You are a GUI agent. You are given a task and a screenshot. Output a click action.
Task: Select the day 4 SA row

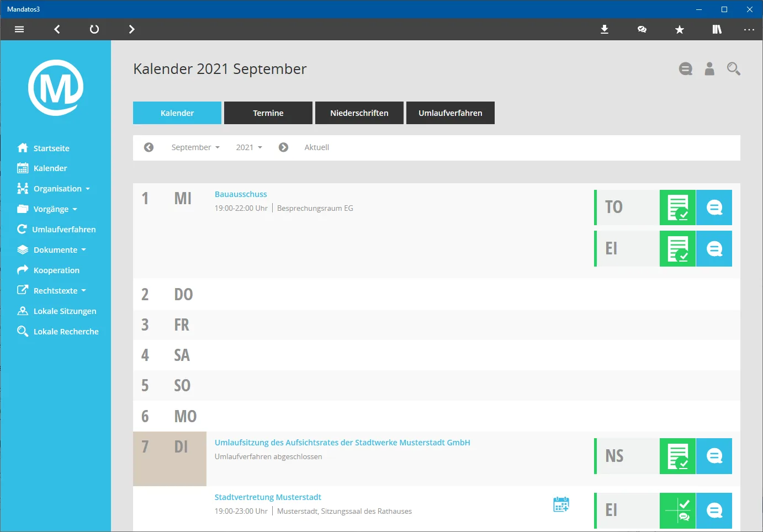[437, 355]
